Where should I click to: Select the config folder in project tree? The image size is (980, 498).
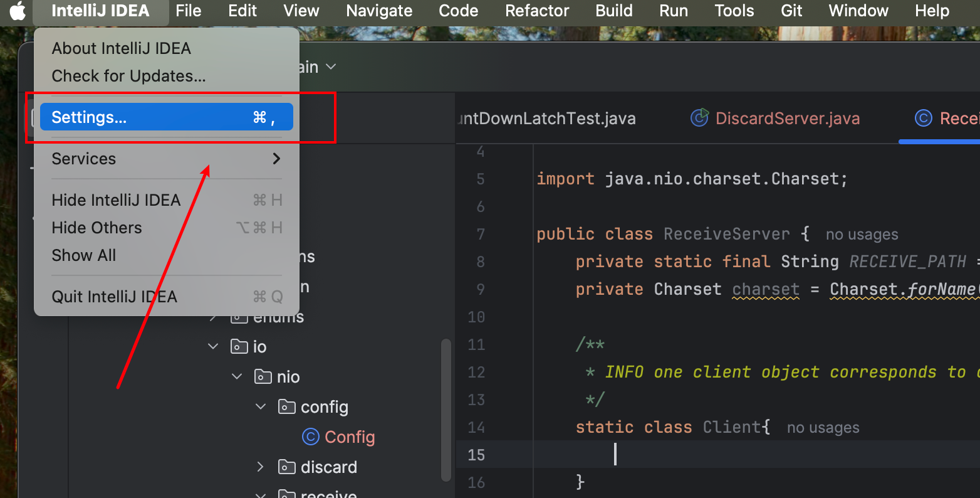pyautogui.click(x=325, y=407)
